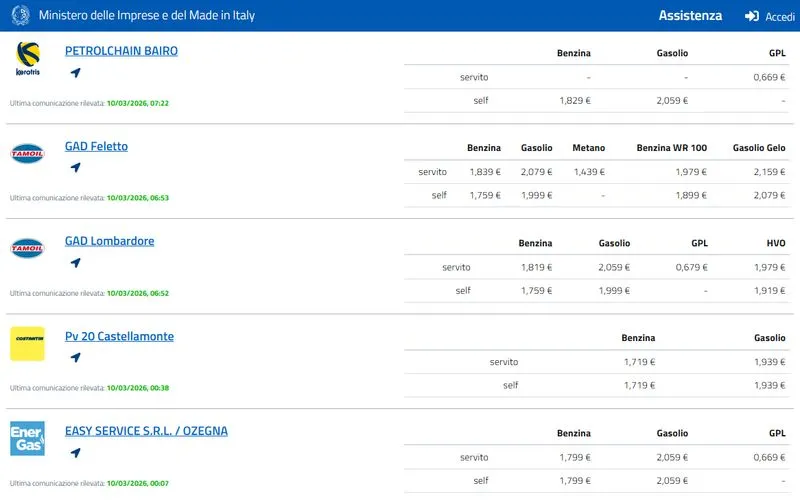800x503 pixels.
Task: Open the Assistenza menu item
Action: pyautogui.click(x=690, y=16)
